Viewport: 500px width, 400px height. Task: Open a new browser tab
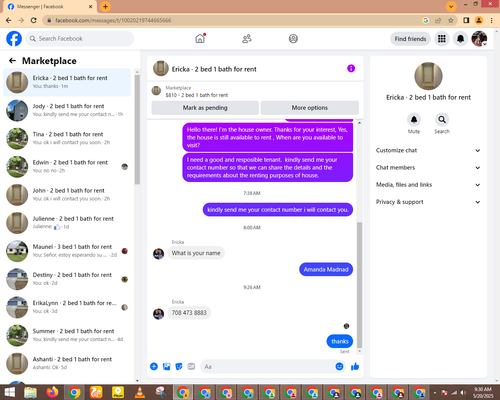[x=105, y=6]
